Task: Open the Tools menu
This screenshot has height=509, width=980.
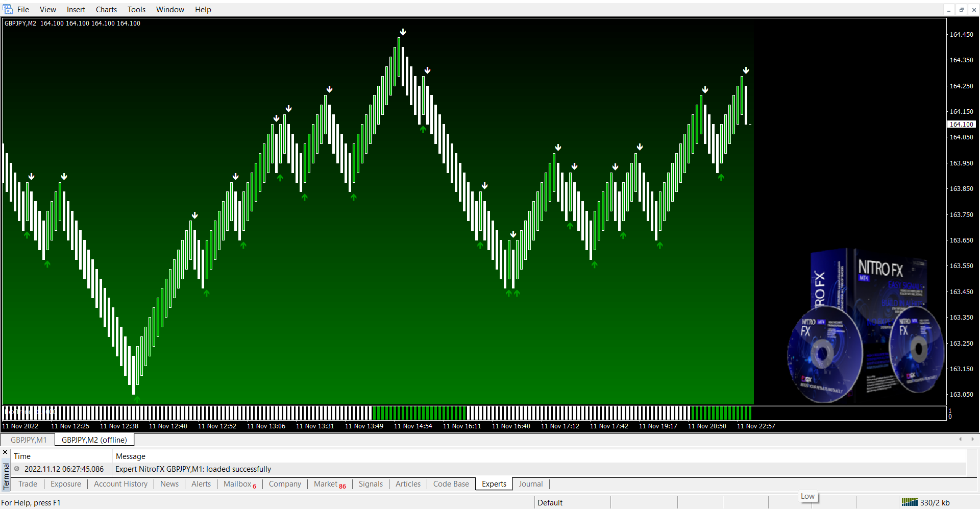Action: [x=136, y=10]
